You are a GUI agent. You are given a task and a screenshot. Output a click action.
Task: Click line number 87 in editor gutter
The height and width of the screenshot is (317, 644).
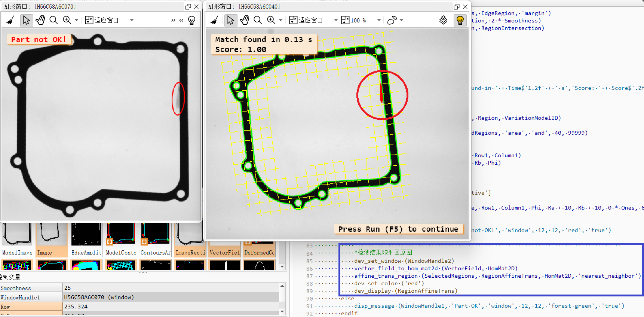[x=309, y=276]
